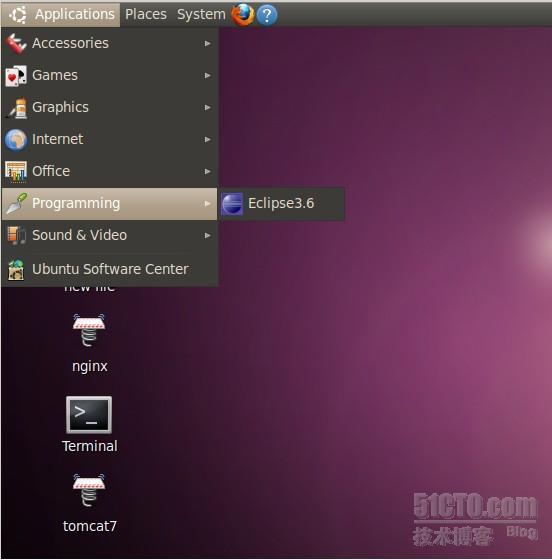Screen dimensions: 552x560
Task: Click the Games playing cards icon
Action: coord(16,76)
